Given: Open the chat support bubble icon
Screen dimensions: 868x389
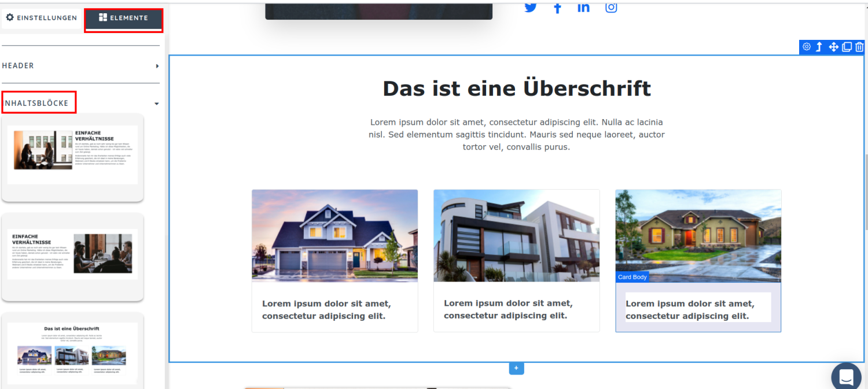Looking at the screenshot, I should pyautogui.click(x=846, y=376).
